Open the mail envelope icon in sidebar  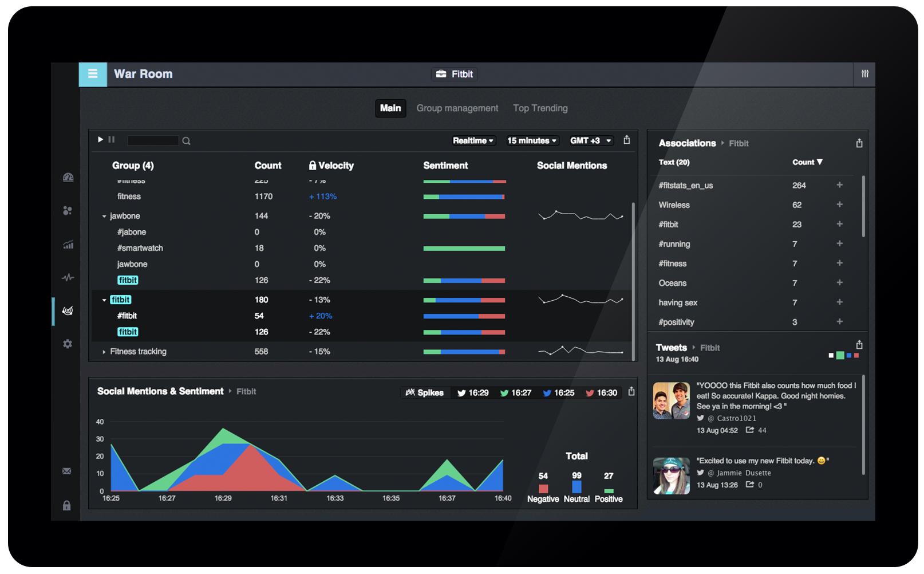click(x=67, y=471)
